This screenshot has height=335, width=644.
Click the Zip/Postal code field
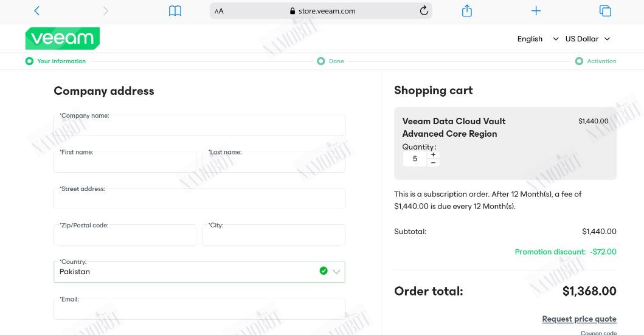125,235
